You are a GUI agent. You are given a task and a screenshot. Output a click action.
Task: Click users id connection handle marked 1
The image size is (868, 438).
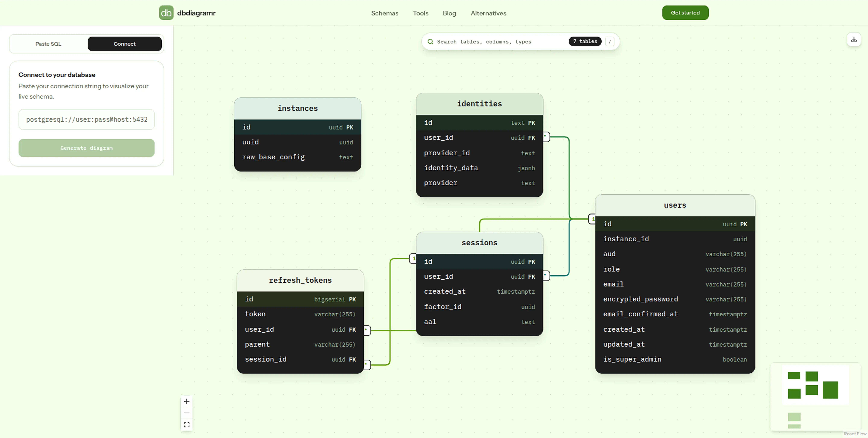pyautogui.click(x=592, y=219)
